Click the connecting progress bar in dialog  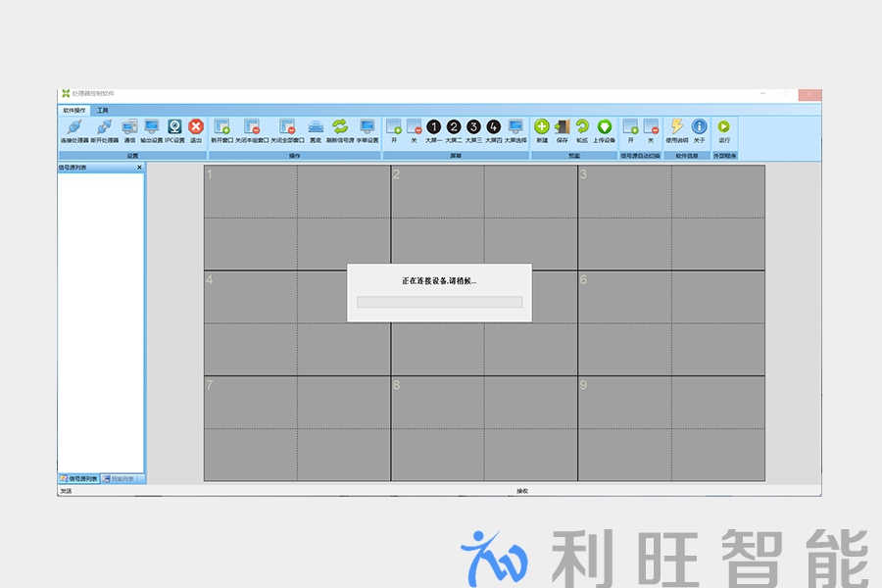pyautogui.click(x=439, y=302)
